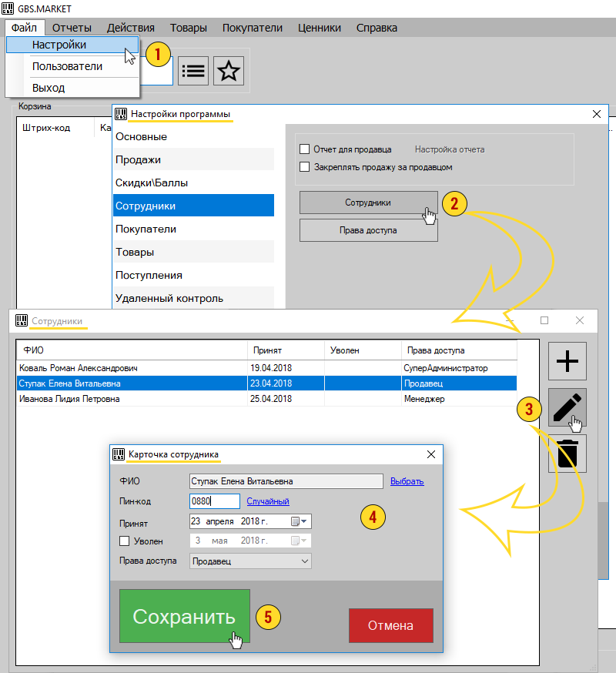The width and height of the screenshot is (616, 673).
Task: Click Случайный link for PIN code
Action: click(268, 501)
